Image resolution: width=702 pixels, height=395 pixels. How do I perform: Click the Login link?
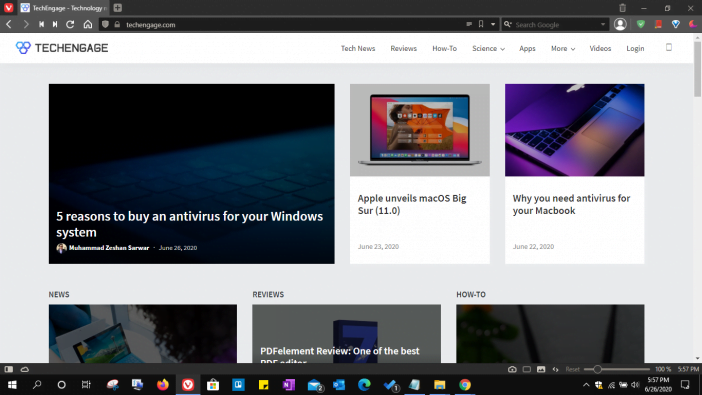point(635,48)
